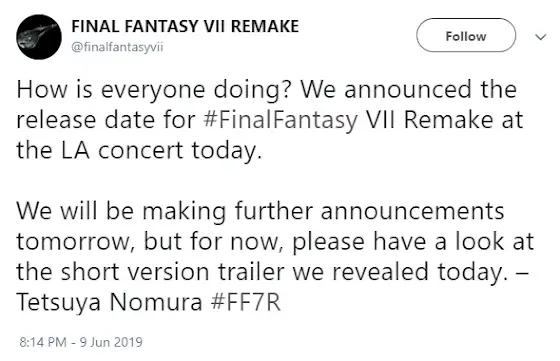Open the #FF7R hashtag link
560x361 pixels.
point(246,302)
